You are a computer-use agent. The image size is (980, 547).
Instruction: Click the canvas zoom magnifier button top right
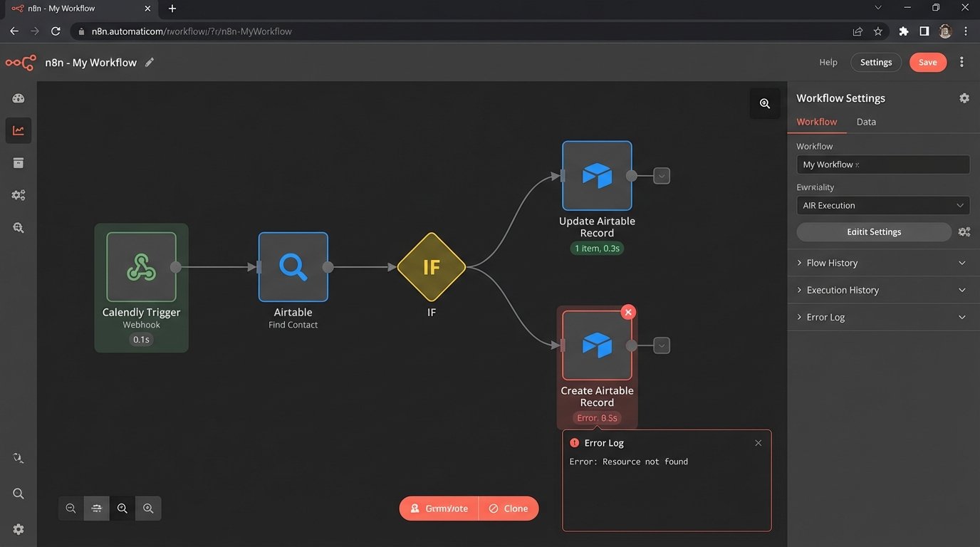tap(764, 103)
